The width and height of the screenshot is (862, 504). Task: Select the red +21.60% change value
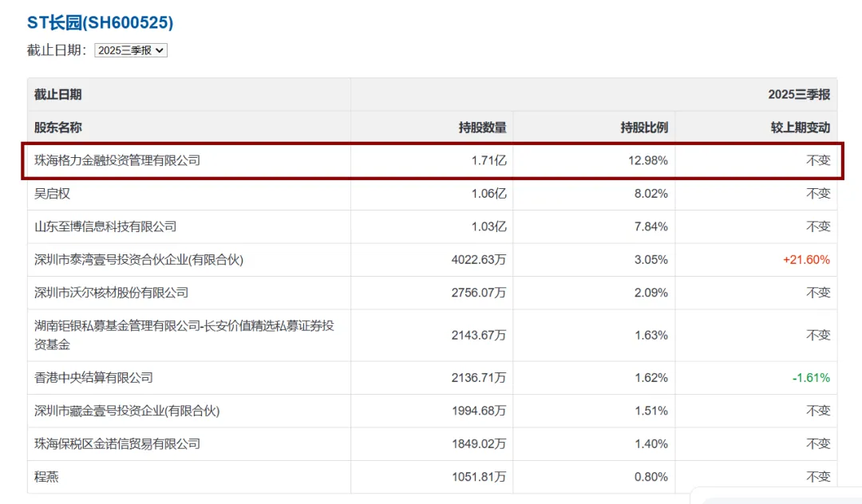pyautogui.click(x=806, y=259)
